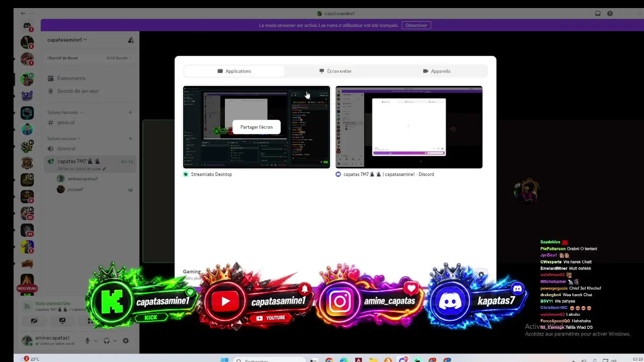The image size is (644, 362).
Task: Open the Discord inbox icon
Action: [598, 14]
